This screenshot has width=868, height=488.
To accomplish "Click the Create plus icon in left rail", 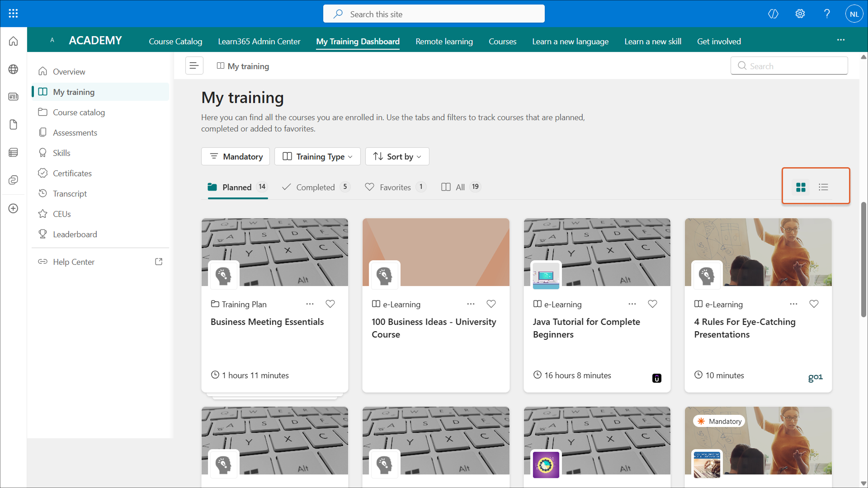I will (13, 208).
